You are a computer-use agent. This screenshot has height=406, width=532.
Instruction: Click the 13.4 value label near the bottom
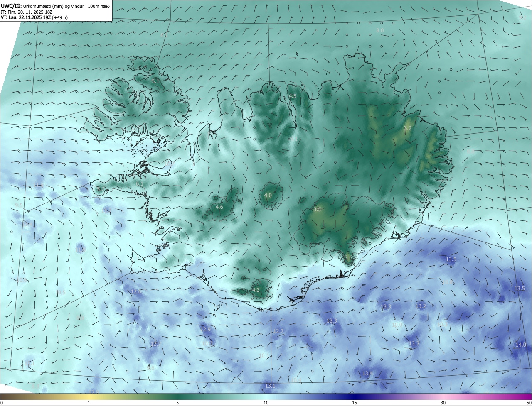pos(367,374)
